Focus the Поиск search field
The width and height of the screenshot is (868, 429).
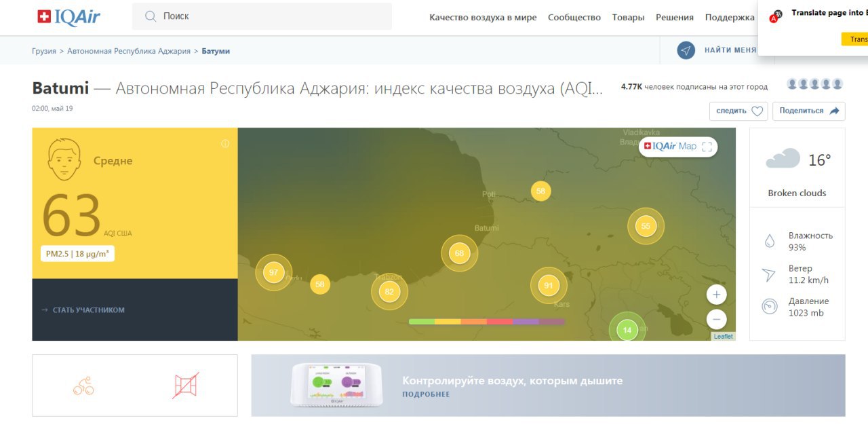[262, 16]
